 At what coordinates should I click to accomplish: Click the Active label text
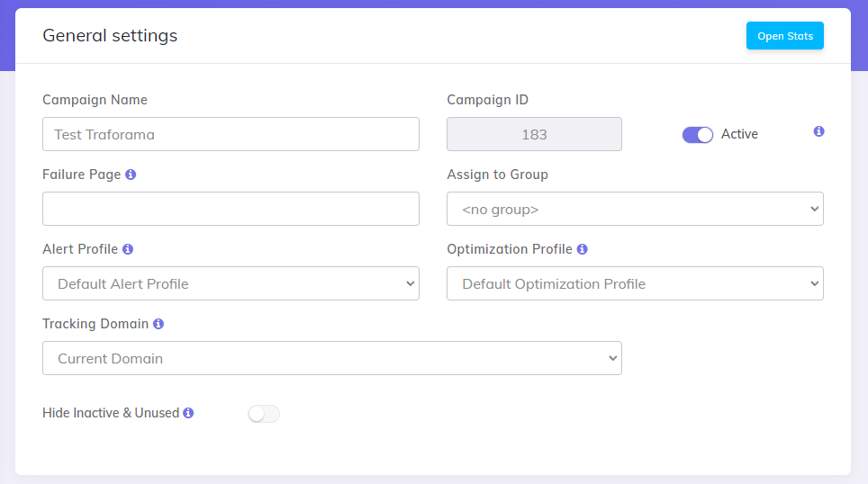739,134
